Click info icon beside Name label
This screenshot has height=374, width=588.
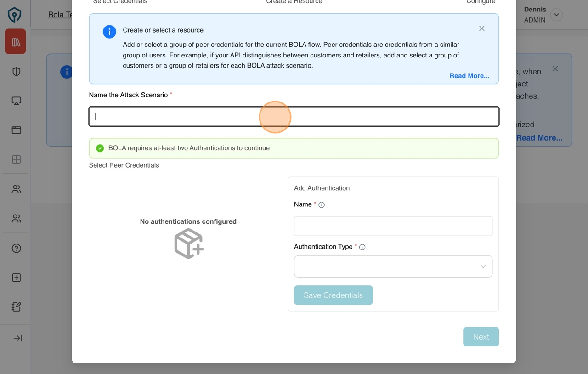322,205
